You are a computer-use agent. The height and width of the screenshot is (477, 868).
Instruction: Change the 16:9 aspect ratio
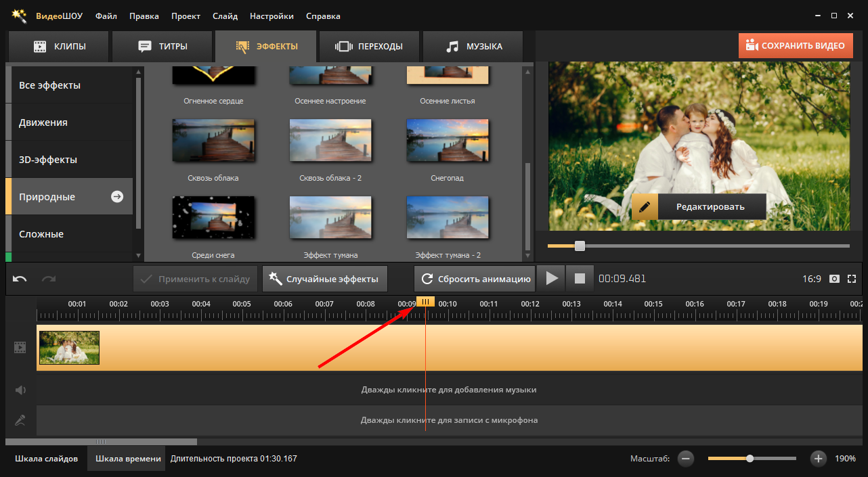click(x=812, y=279)
